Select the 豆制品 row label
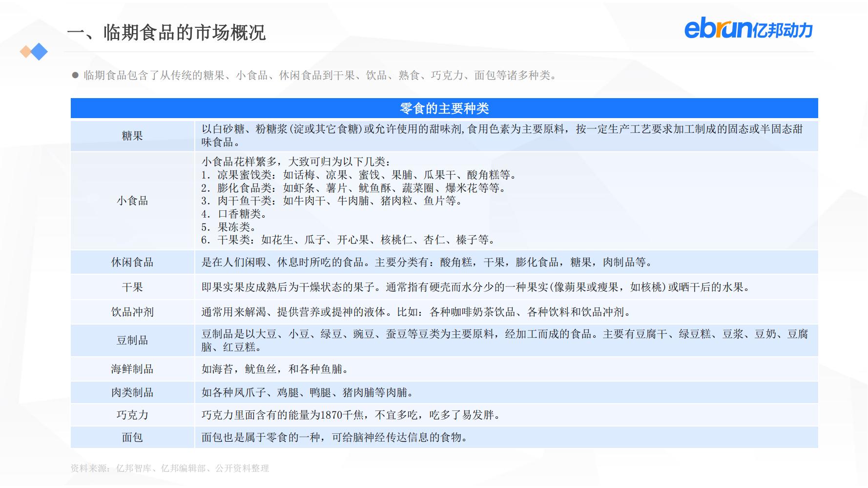This screenshot has width=868, height=488. (x=131, y=341)
